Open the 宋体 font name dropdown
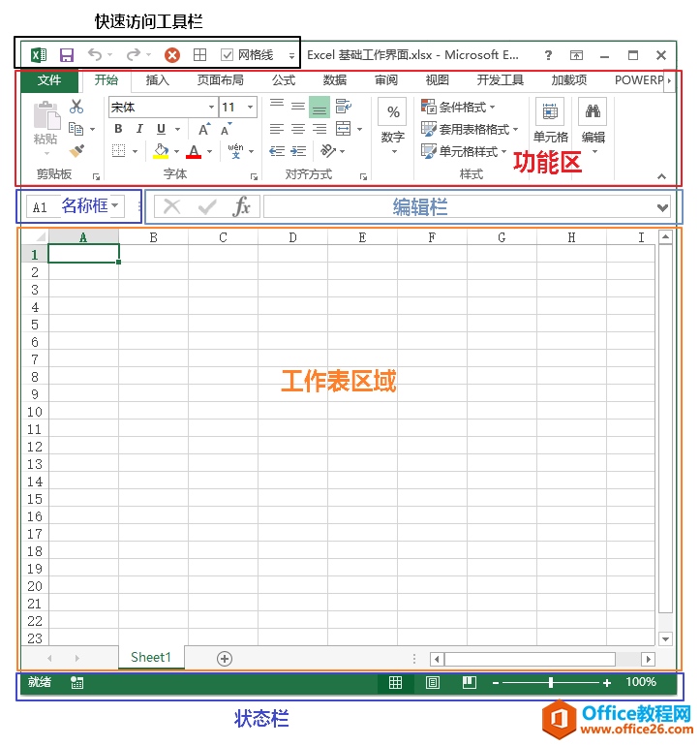This screenshot has height=746, width=700. tap(211, 107)
